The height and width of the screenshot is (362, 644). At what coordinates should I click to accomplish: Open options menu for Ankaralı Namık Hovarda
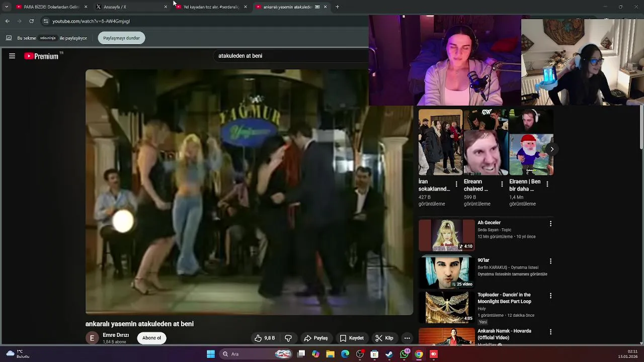tap(550, 332)
